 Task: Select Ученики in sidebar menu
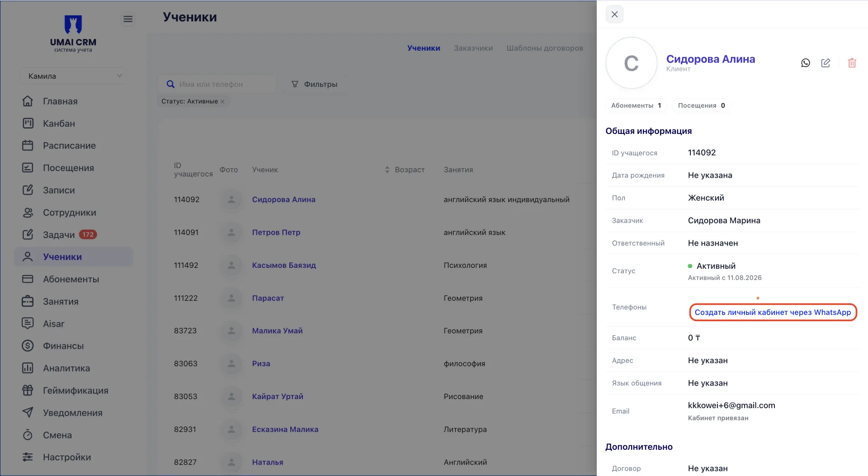73,257
